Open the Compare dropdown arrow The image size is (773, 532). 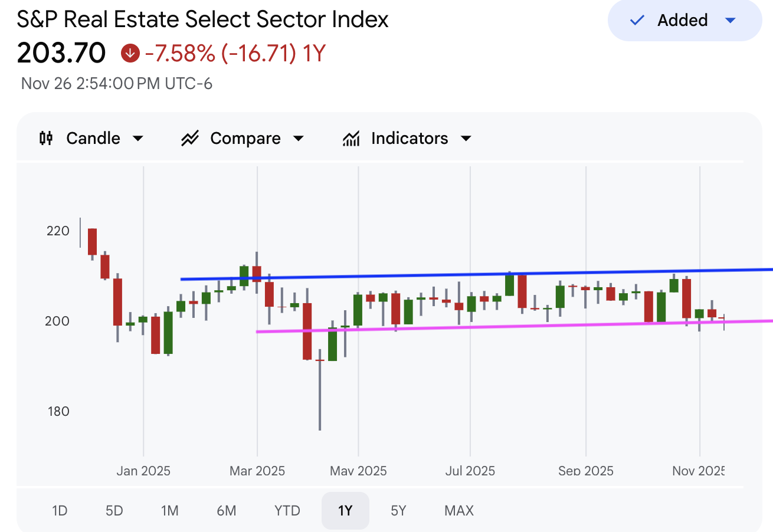tap(299, 139)
